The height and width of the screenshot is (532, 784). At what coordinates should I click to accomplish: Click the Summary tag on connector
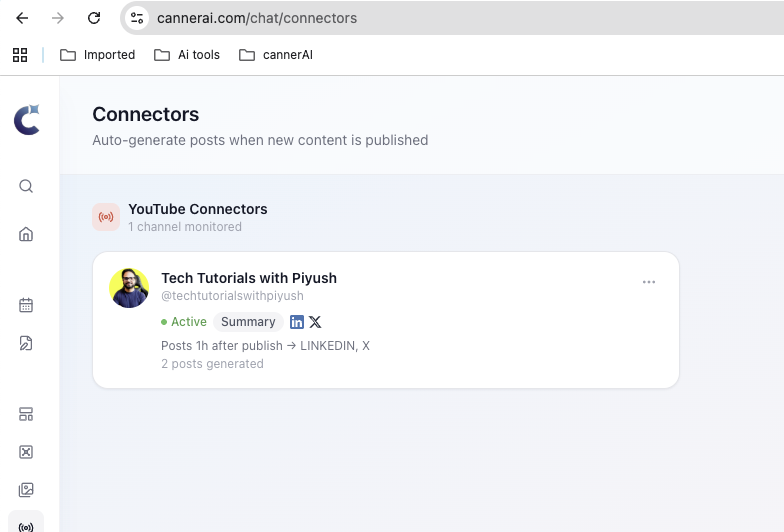248,322
